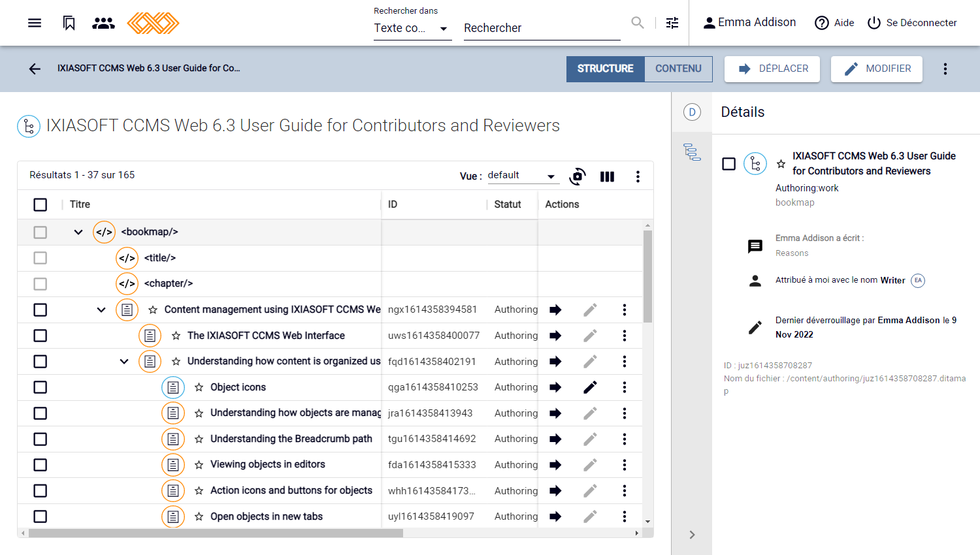Check the bookmap checkbox in Détails
The height and width of the screenshot is (555, 980).
click(x=729, y=164)
